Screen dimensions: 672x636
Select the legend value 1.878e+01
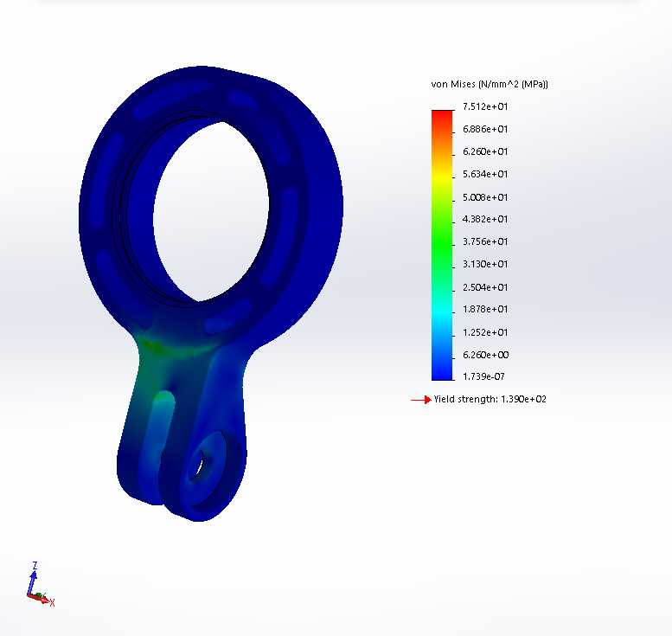485,309
